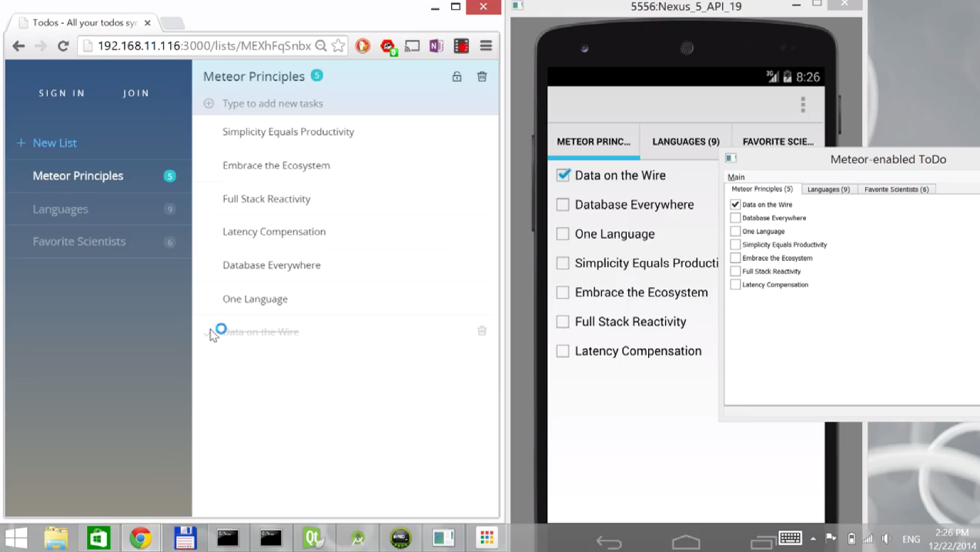This screenshot has height=552, width=980.
Task: Create a New List in sidebar
Action: click(x=47, y=143)
